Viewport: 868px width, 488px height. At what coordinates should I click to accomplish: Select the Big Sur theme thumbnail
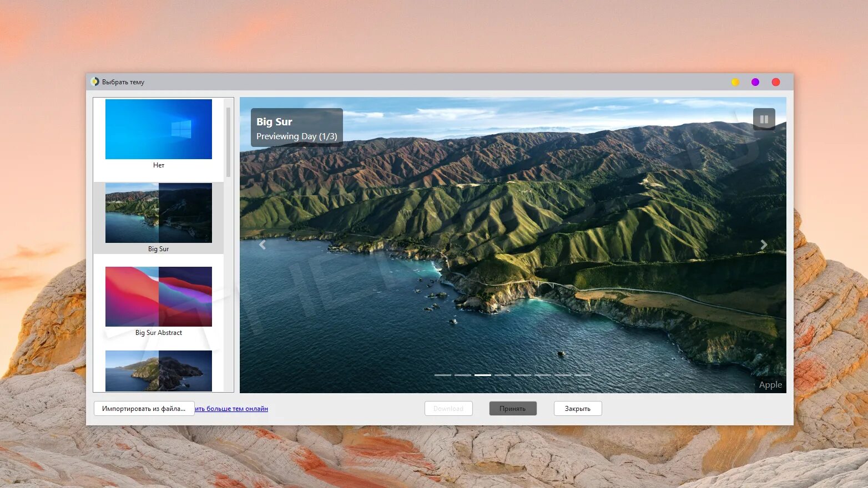159,213
